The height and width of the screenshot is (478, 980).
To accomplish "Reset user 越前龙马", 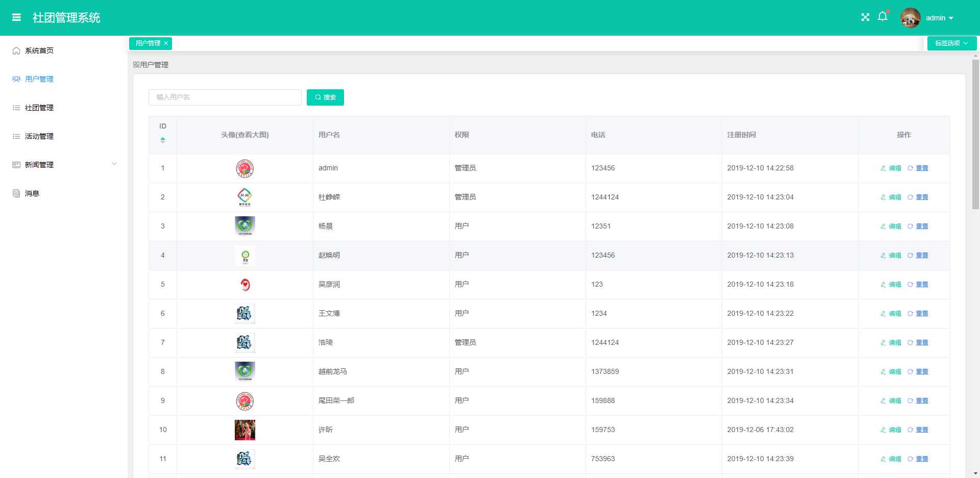I will pyautogui.click(x=918, y=372).
